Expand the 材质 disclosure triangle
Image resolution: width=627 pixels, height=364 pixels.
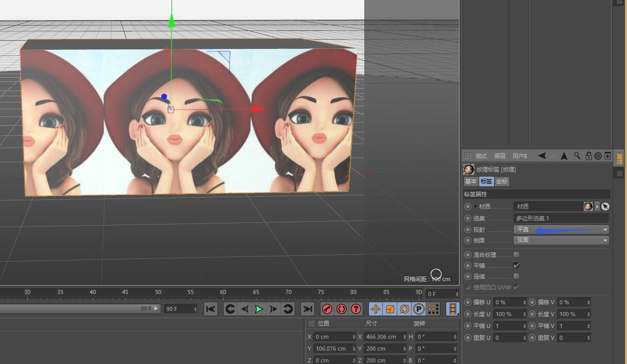(x=476, y=206)
